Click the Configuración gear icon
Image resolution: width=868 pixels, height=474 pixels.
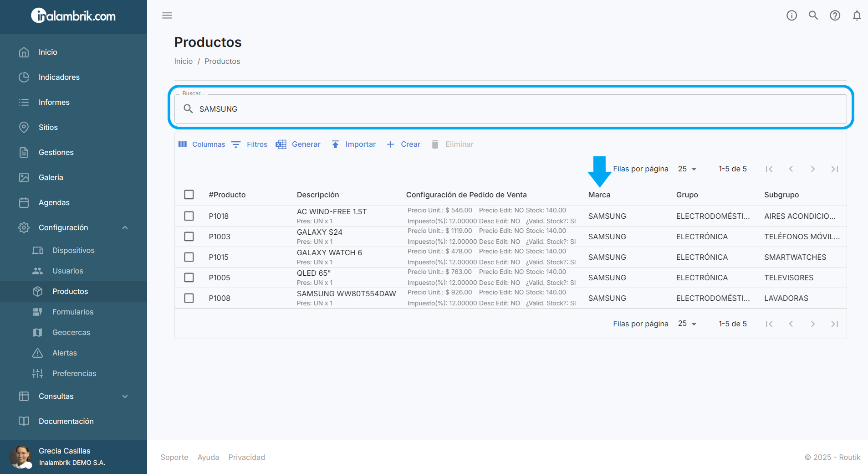pos(24,227)
